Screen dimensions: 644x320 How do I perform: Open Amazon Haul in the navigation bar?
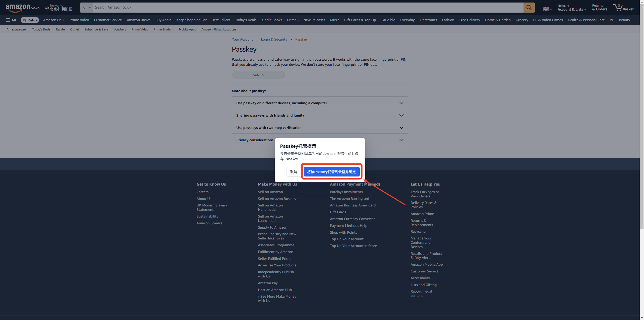click(54, 20)
